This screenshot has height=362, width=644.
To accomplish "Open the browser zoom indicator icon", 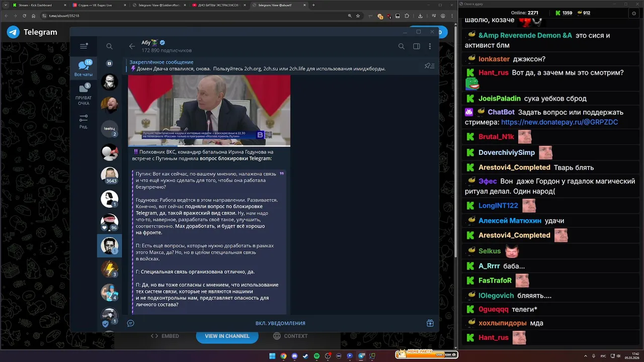I will point(350,16).
